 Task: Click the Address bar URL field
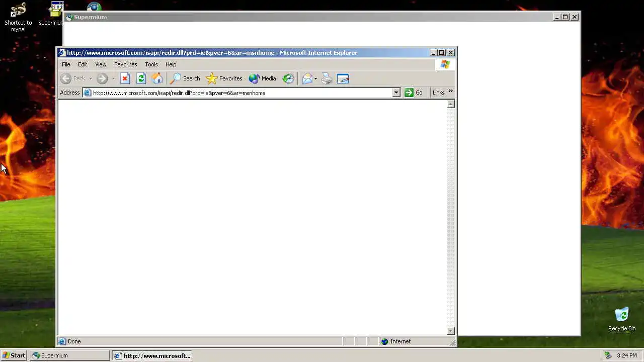pyautogui.click(x=242, y=93)
